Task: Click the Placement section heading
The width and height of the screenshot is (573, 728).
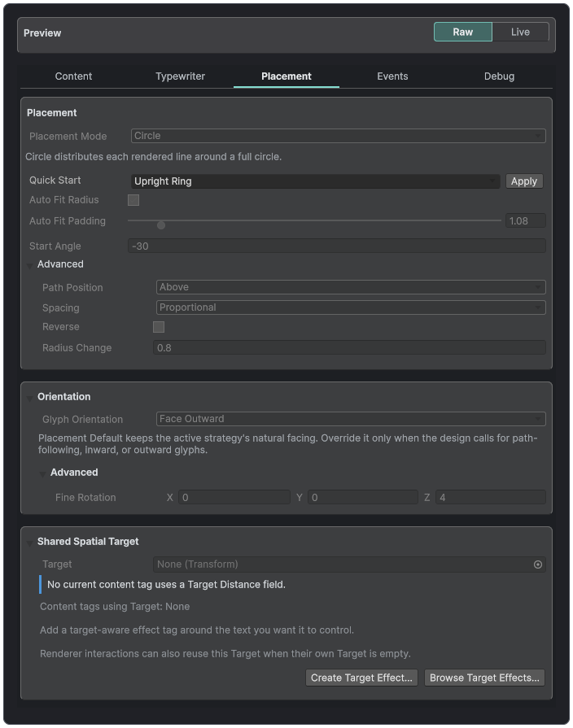Action: pyautogui.click(x=51, y=113)
